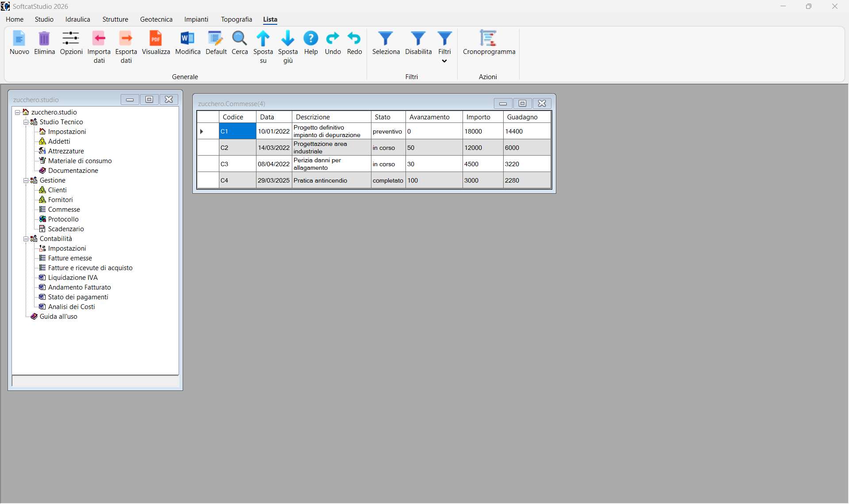This screenshot has height=504, width=849.
Task: Maximize the zucchero.Commesse(4) window
Action: (522, 103)
